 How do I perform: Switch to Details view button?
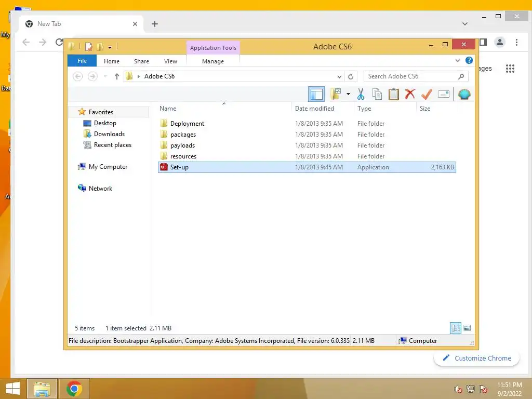coord(455,328)
